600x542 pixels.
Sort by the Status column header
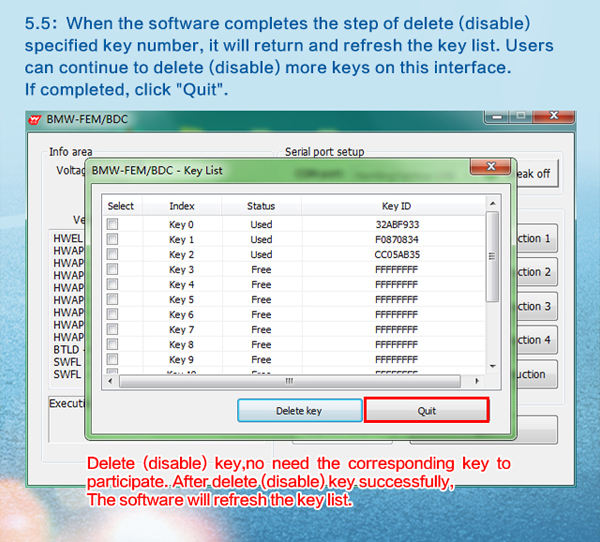click(261, 206)
